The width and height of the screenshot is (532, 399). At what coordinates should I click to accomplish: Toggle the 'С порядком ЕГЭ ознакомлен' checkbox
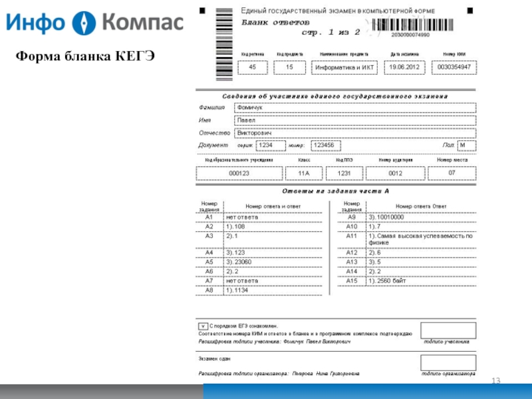203,327
